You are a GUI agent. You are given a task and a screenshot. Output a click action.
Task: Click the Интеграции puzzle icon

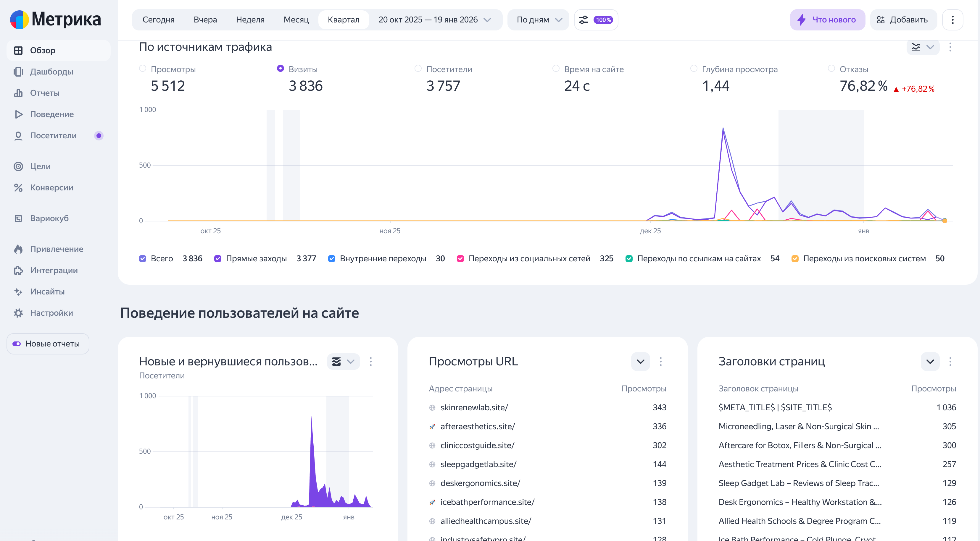point(18,270)
